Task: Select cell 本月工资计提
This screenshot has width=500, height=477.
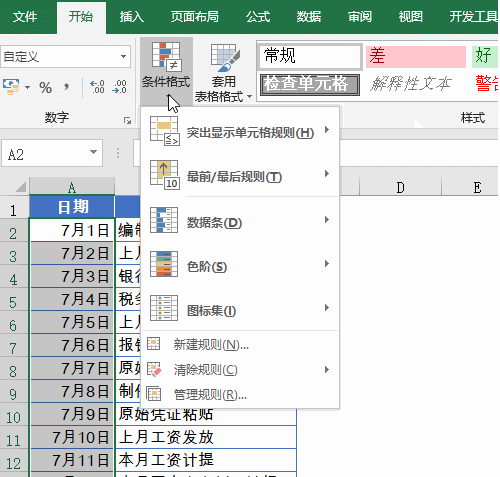Action: pyautogui.click(x=206, y=460)
